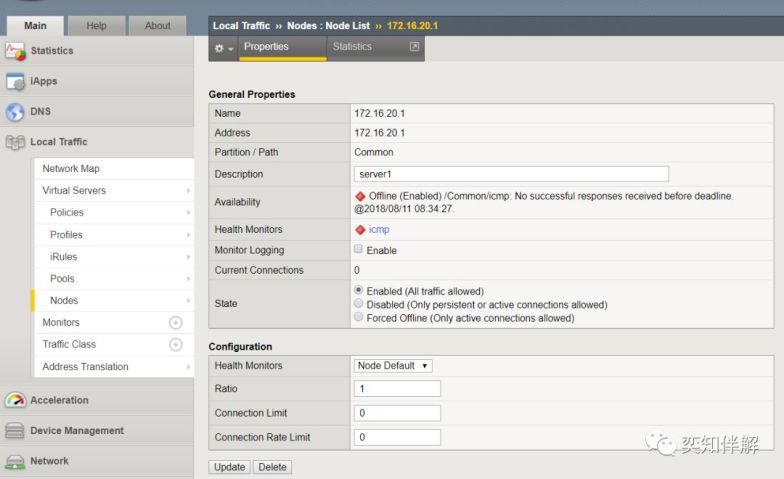784x479 pixels.
Task: Click Local Traffic in breadcrumb
Action: (x=242, y=26)
